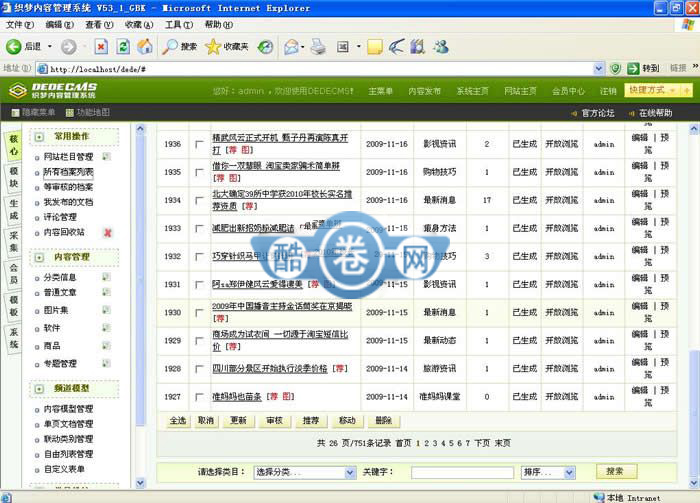This screenshot has width=700, height=503.
Task: Go to the 下页 next page link
Action: click(x=482, y=442)
